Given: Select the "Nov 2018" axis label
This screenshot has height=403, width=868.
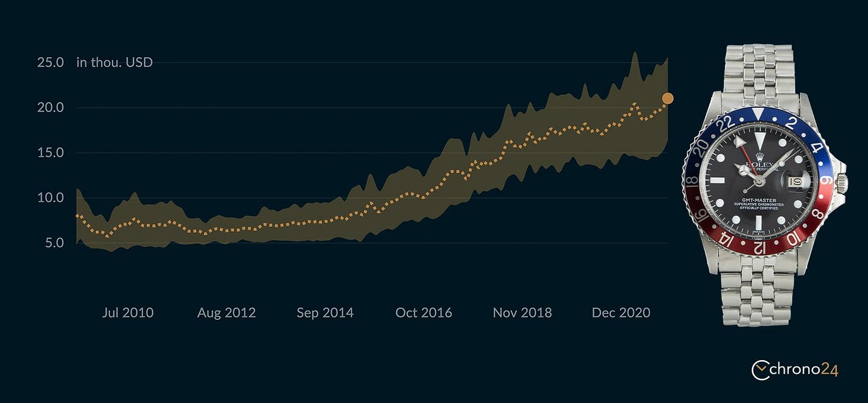Looking at the screenshot, I should (522, 312).
